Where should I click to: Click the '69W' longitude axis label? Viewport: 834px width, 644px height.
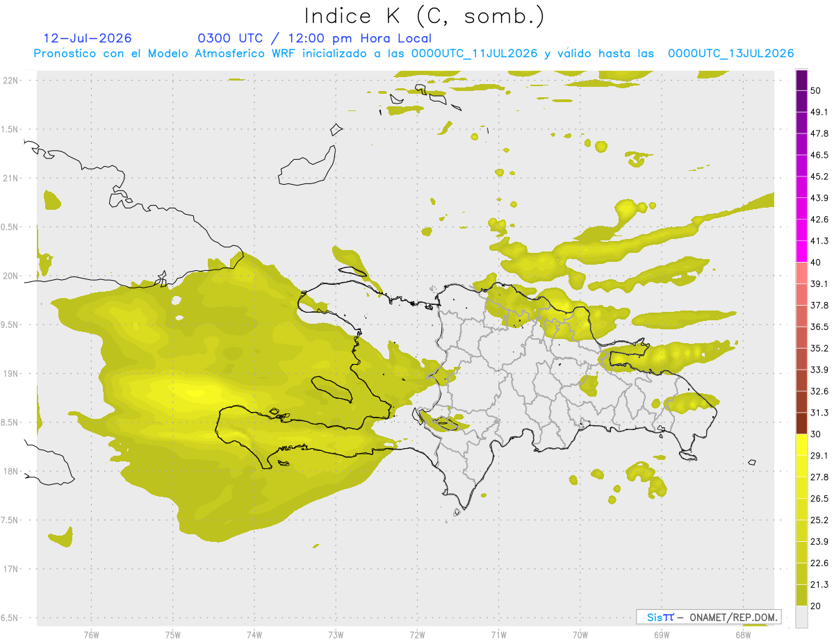[661, 634]
